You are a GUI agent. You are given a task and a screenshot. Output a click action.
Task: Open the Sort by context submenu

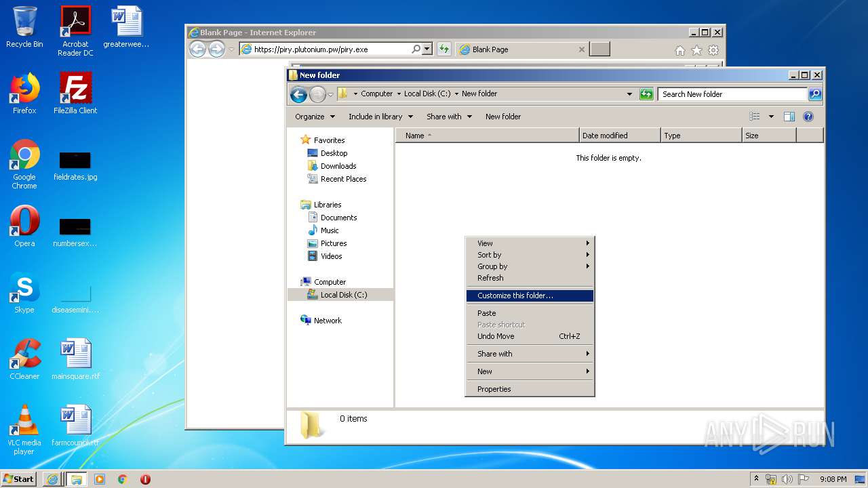(x=530, y=255)
